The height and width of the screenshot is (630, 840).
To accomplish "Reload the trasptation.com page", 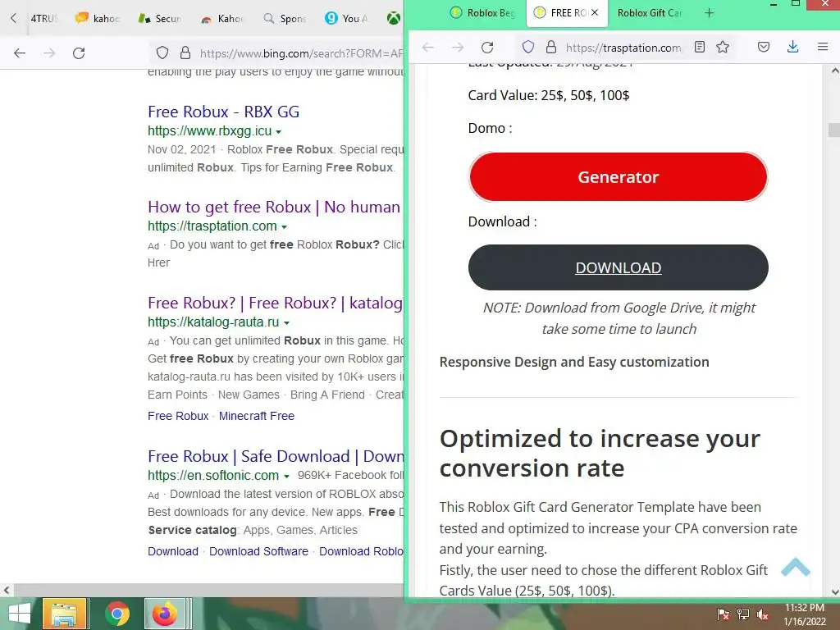I will 487,47.
